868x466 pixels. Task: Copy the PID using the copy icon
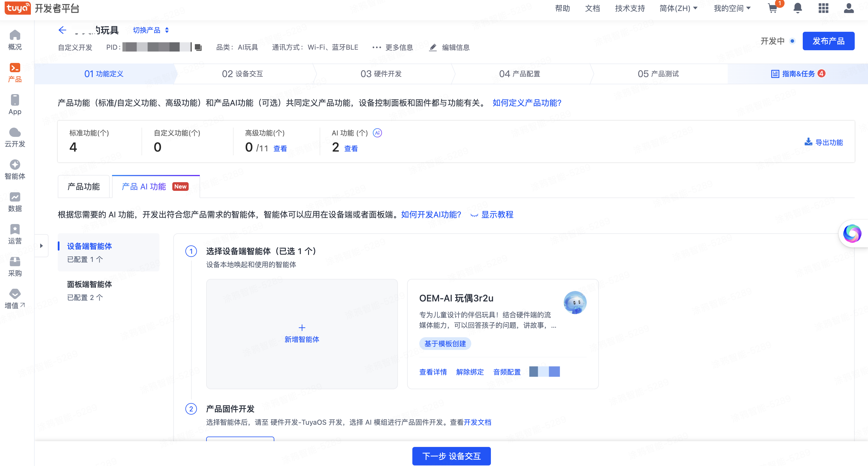click(x=198, y=47)
